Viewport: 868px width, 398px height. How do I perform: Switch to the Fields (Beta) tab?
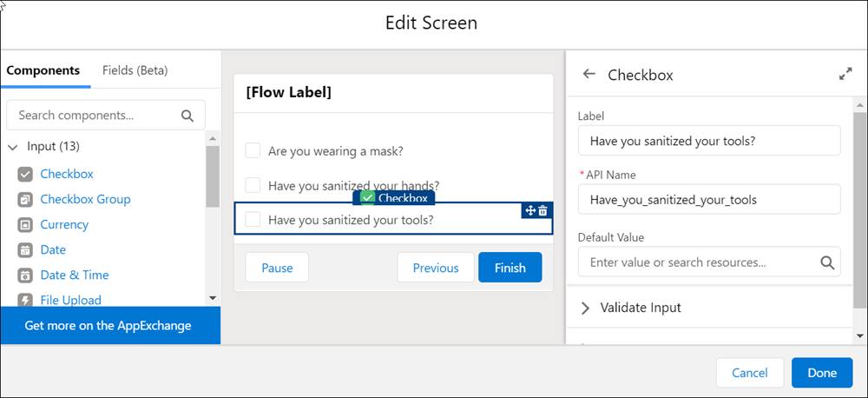pyautogui.click(x=135, y=70)
